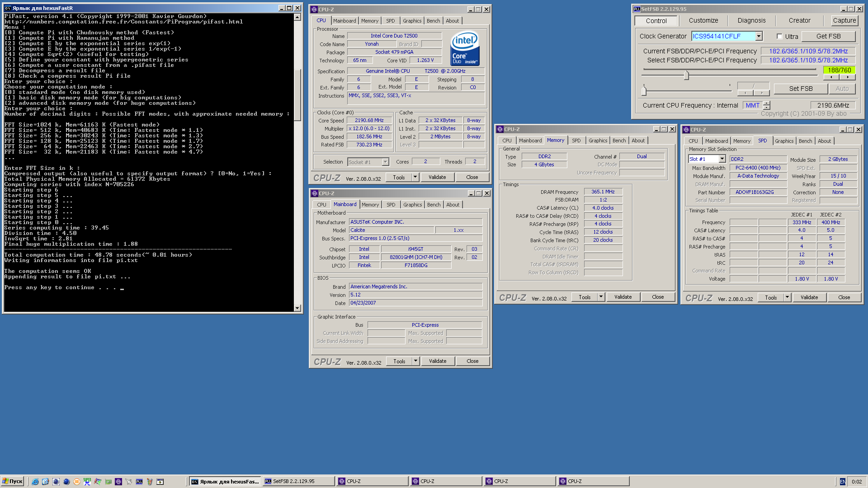The width and height of the screenshot is (868, 488).
Task: Click the blue sphere quick launch icon
Action: coord(66,482)
